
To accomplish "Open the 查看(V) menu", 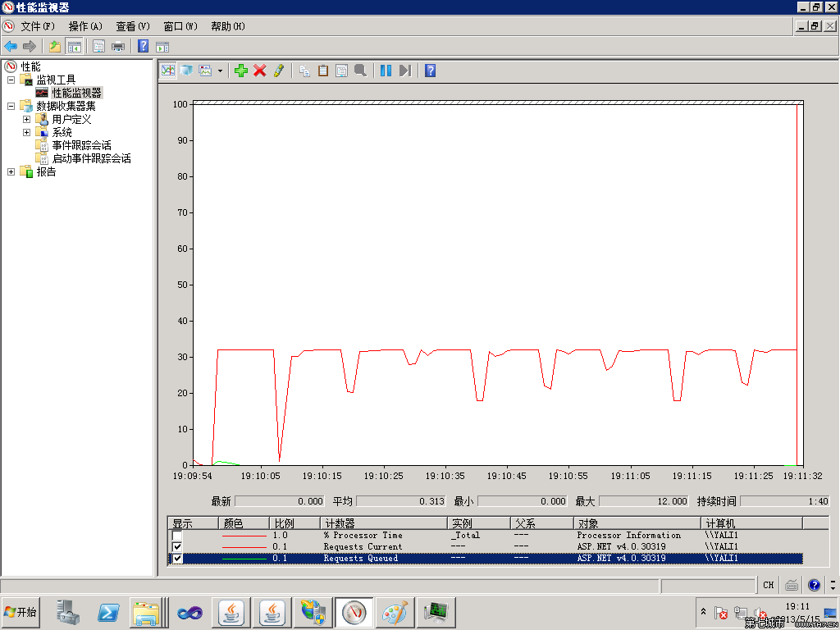I will (133, 26).
